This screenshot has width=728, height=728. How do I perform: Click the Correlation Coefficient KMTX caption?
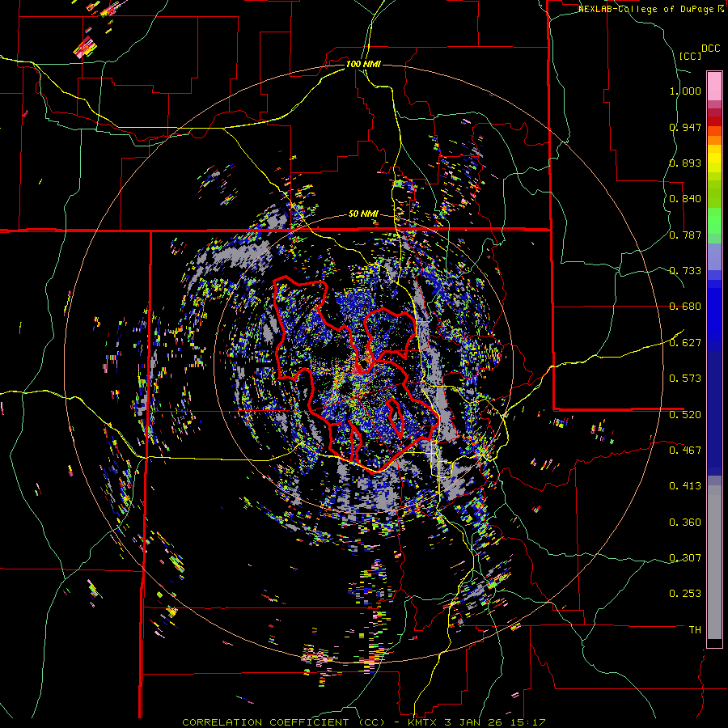[x=363, y=722]
